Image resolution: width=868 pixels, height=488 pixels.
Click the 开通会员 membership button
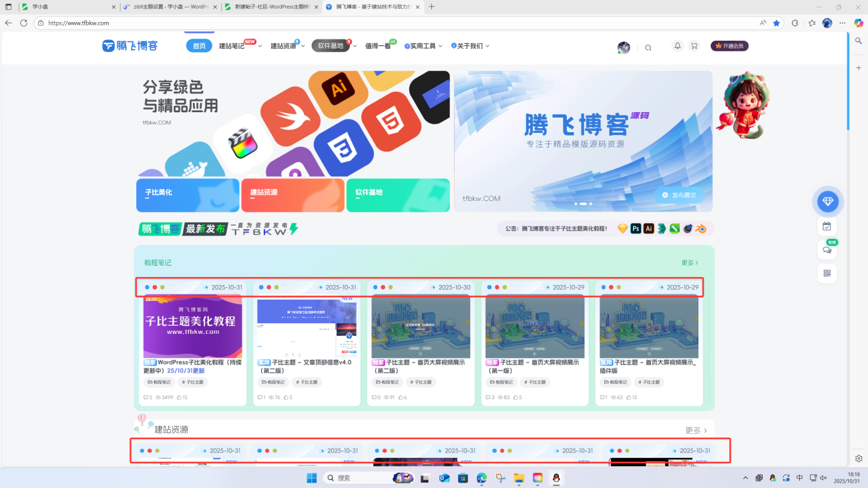pyautogui.click(x=730, y=45)
